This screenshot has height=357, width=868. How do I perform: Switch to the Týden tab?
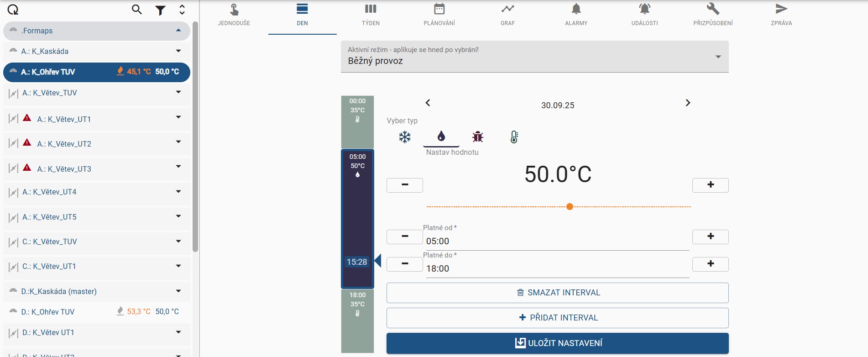coord(371,15)
